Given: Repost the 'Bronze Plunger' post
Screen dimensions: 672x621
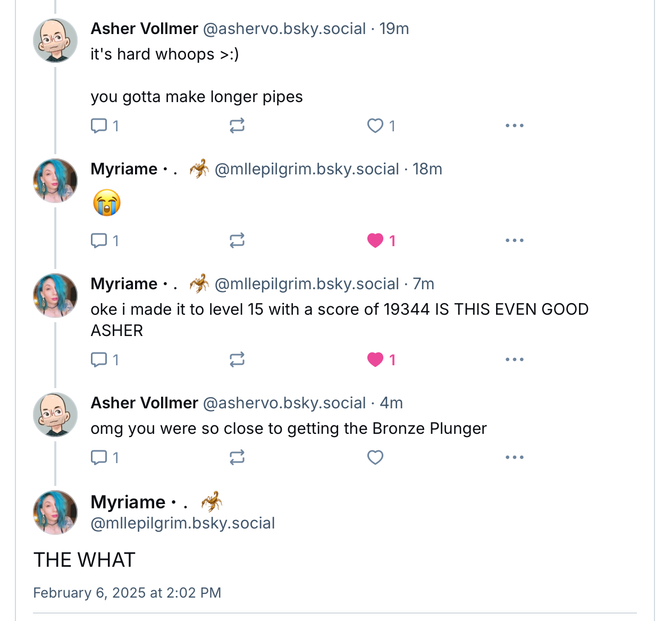Looking at the screenshot, I should tap(237, 458).
